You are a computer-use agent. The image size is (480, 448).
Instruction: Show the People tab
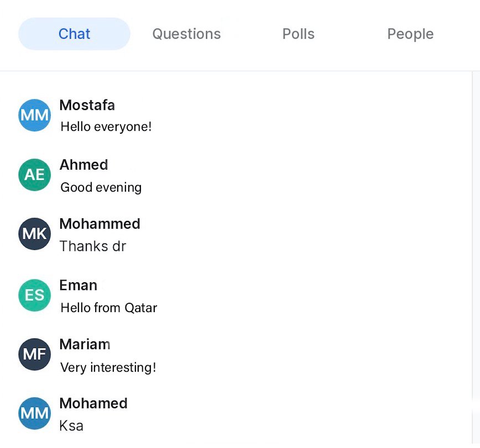point(410,34)
